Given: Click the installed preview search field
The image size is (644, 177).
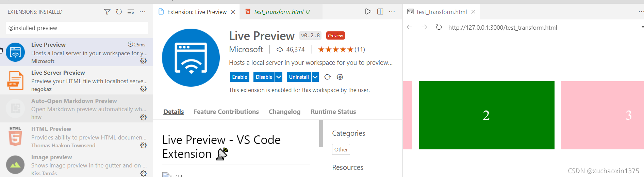Looking at the screenshot, I should pyautogui.click(x=77, y=28).
